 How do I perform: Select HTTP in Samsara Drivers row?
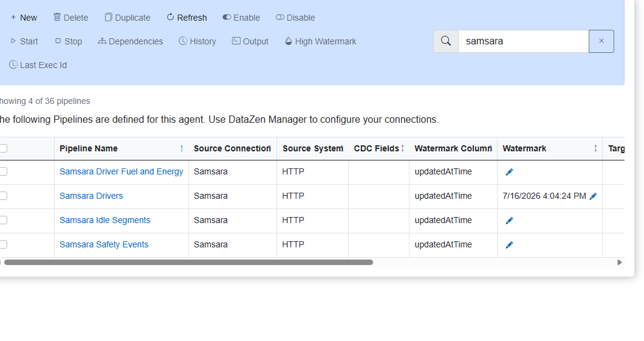[293, 196]
